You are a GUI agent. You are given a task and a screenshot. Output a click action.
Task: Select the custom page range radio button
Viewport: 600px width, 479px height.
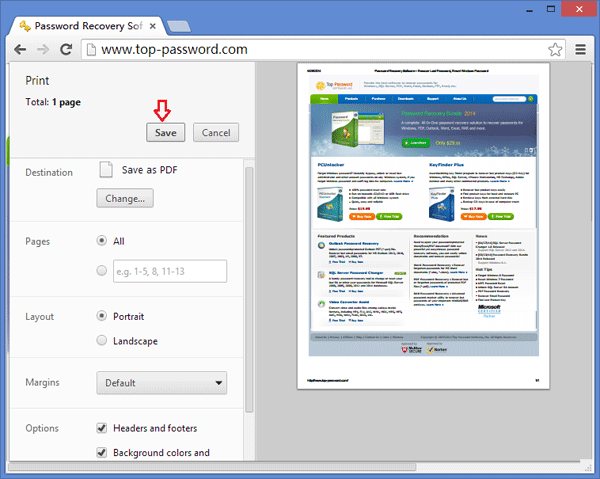coord(102,269)
